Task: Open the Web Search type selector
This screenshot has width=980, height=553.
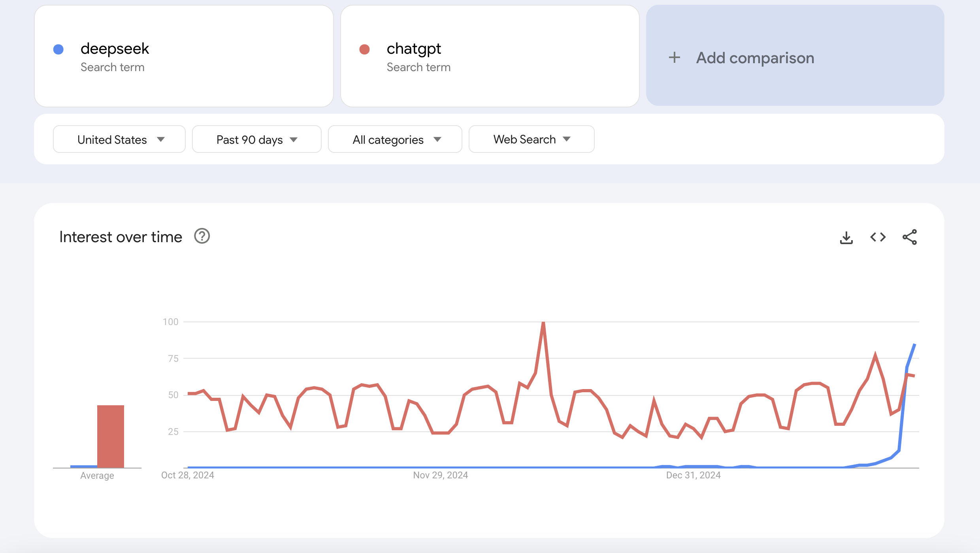Action: pyautogui.click(x=531, y=139)
